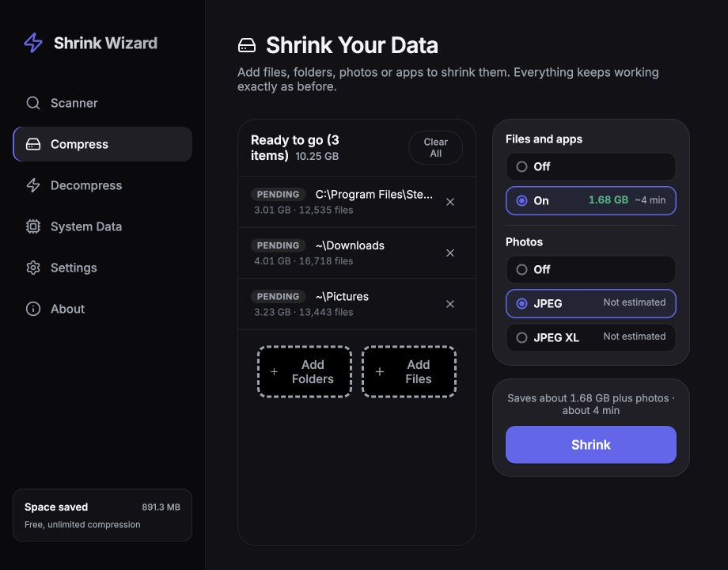Click the ~\Pictures path text

pos(342,296)
